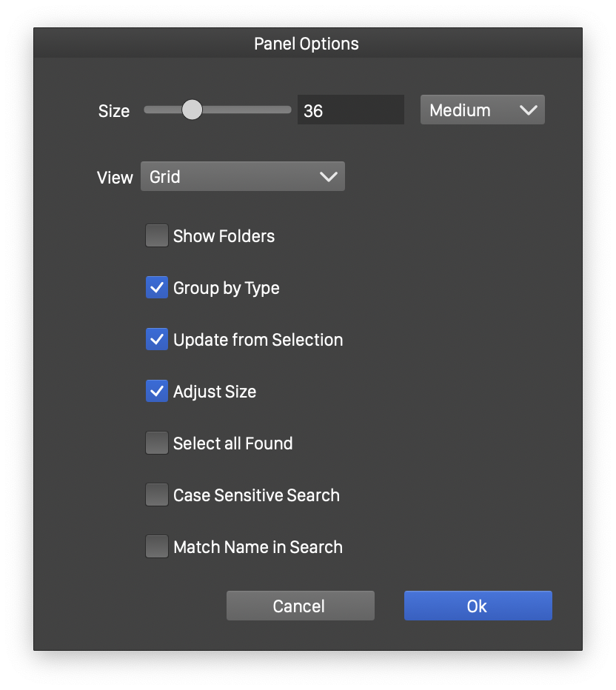Confirm the dialog with Ok
The width and height of the screenshot is (616, 690).
click(478, 606)
